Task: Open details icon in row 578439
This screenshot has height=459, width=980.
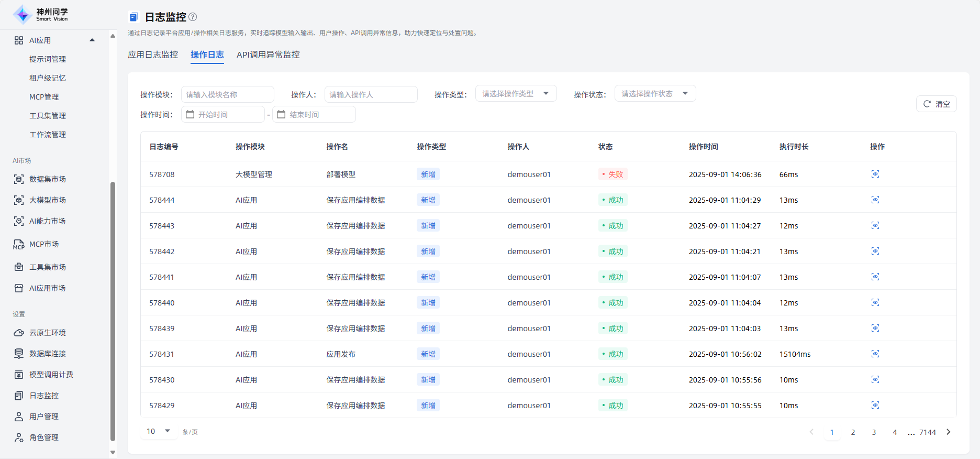Action: [x=875, y=328]
